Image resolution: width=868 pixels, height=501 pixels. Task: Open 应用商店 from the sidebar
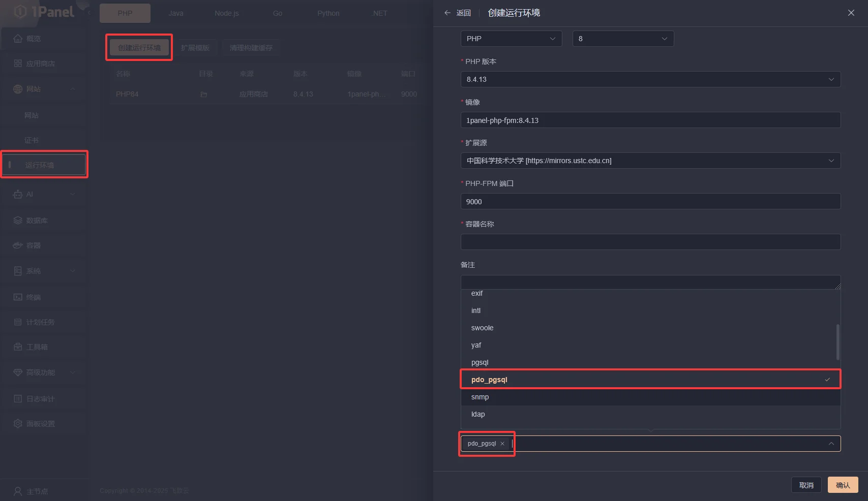40,64
